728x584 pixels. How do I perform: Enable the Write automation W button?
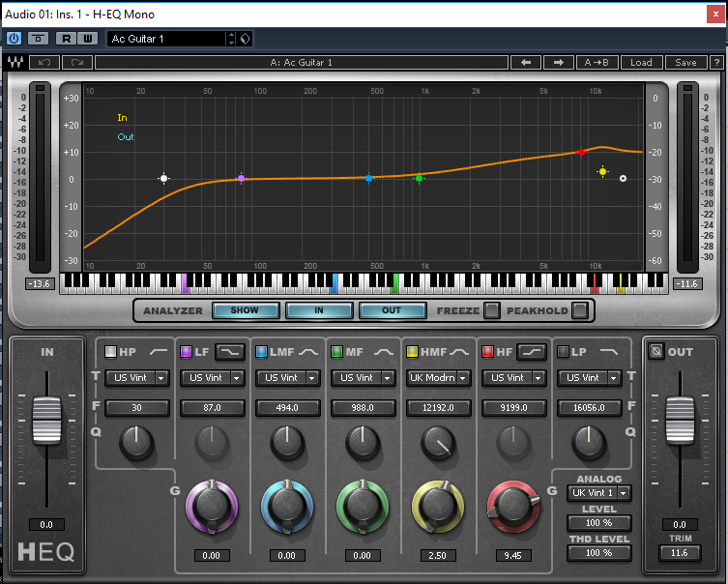pyautogui.click(x=88, y=39)
